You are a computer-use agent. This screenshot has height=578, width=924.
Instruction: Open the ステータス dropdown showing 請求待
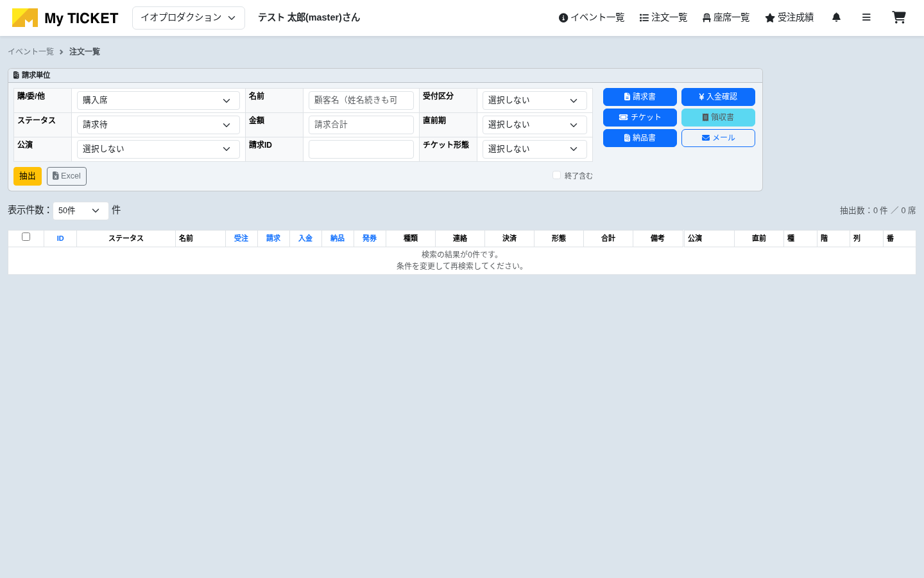click(x=158, y=125)
